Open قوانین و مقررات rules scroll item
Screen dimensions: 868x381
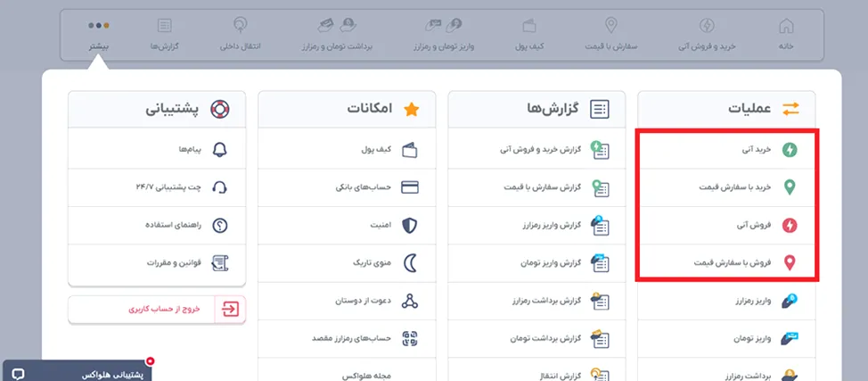click(x=157, y=263)
